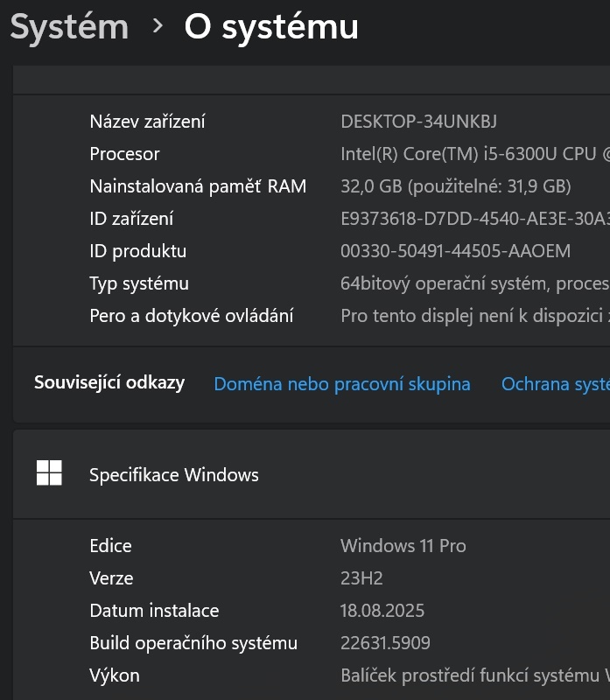Open the Ochrana systému link

(554, 383)
